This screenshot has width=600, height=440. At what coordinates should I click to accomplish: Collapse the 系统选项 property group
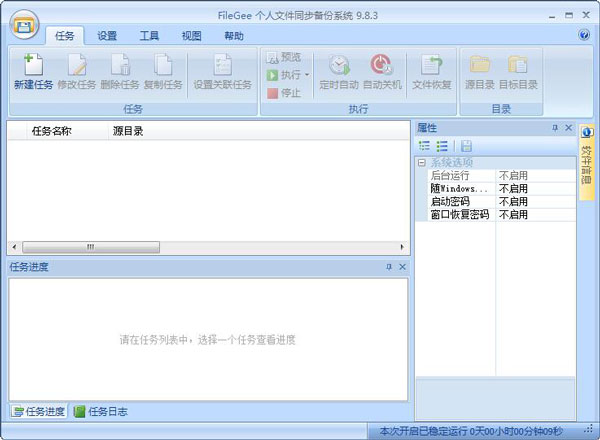tap(422, 162)
